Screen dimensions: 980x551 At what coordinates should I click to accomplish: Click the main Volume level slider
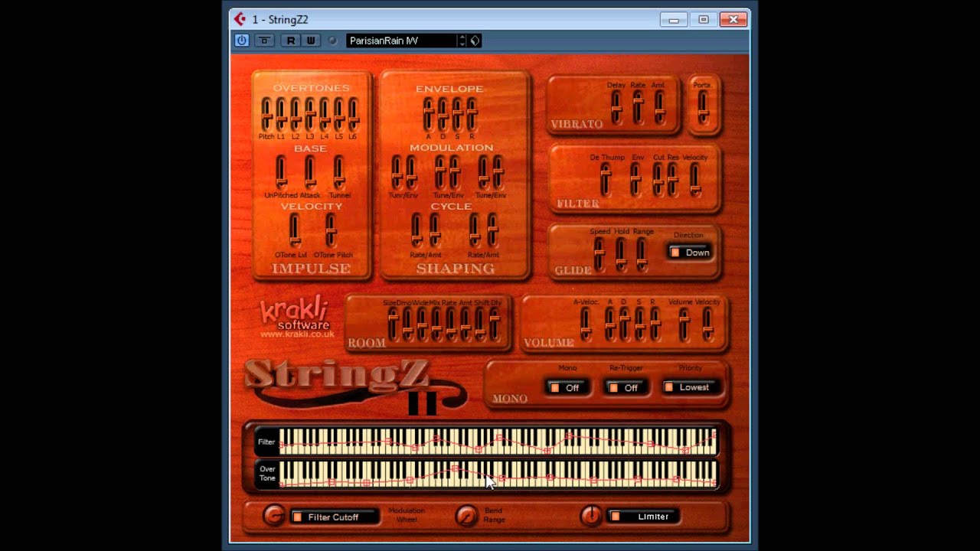(684, 324)
